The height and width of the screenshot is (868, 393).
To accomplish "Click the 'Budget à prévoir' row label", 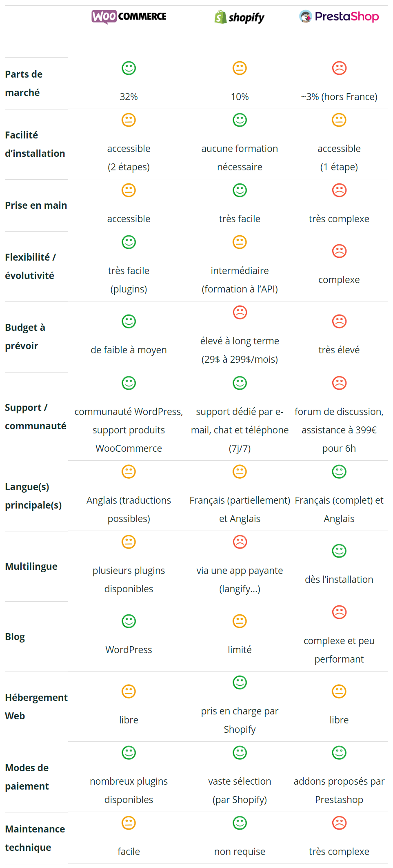I will coord(25,337).
